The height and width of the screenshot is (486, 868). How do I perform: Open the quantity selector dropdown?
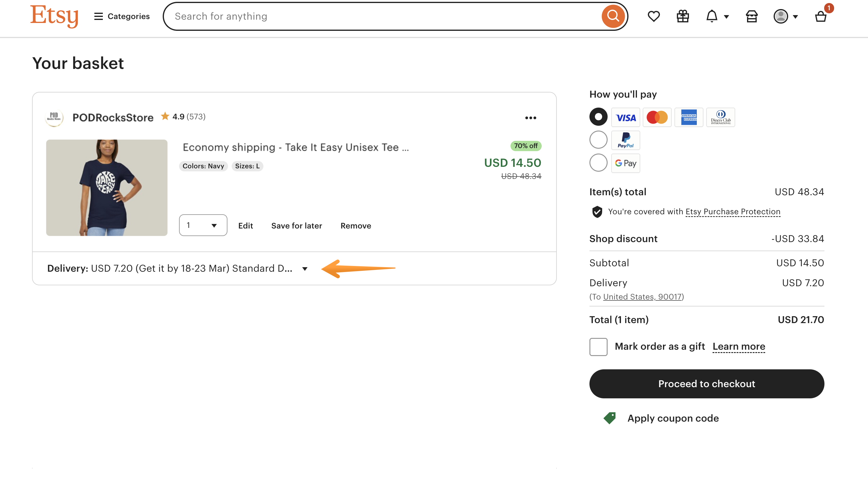point(203,225)
